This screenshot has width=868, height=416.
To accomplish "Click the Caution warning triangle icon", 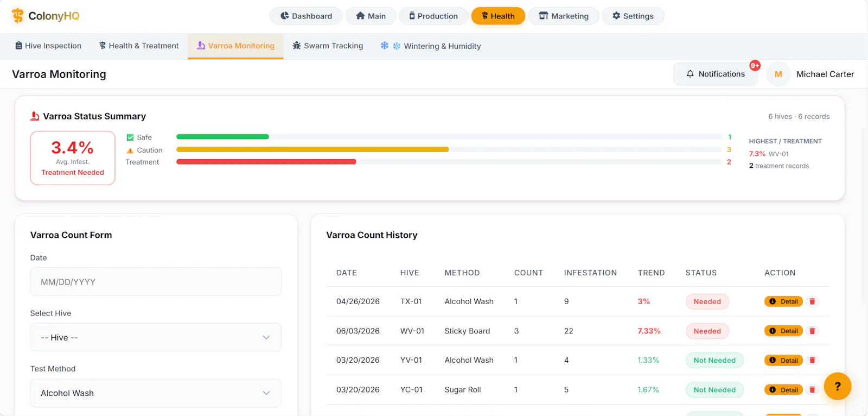I will [x=130, y=150].
